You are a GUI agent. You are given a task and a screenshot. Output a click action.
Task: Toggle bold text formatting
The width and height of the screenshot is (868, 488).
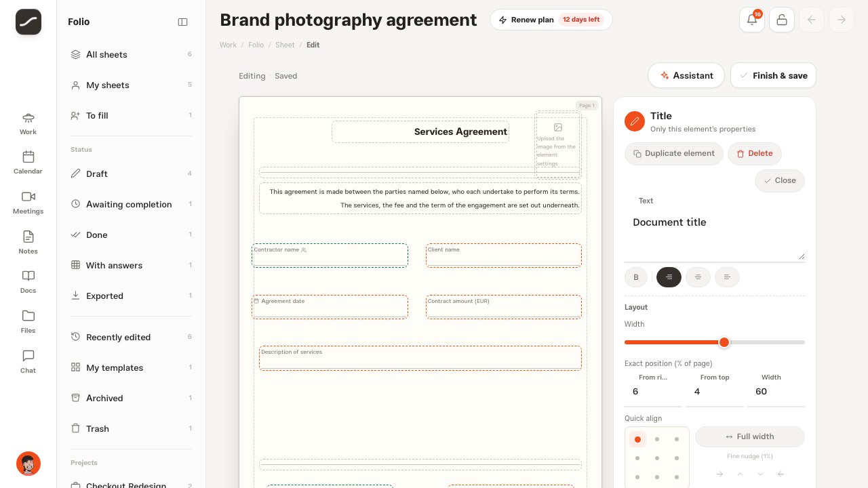[x=636, y=277]
